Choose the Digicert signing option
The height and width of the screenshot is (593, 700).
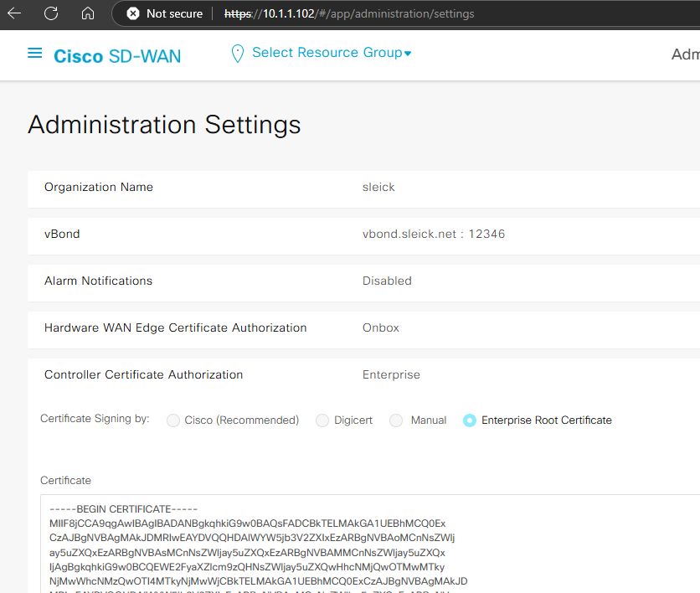pyautogui.click(x=322, y=420)
